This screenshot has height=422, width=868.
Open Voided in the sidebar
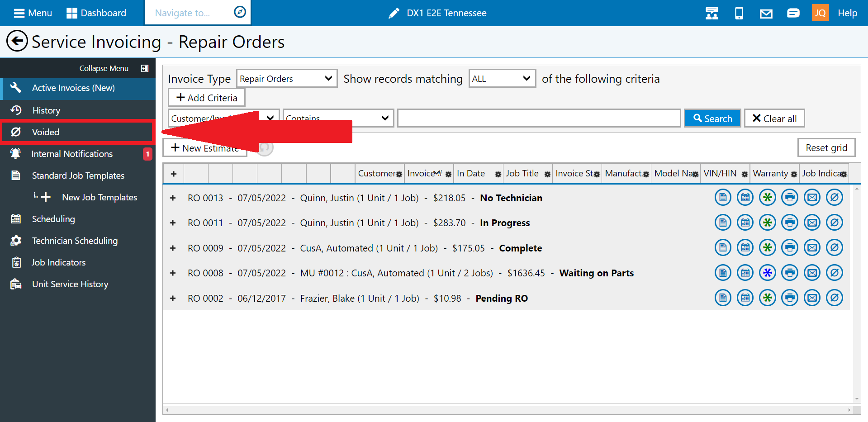click(x=77, y=132)
